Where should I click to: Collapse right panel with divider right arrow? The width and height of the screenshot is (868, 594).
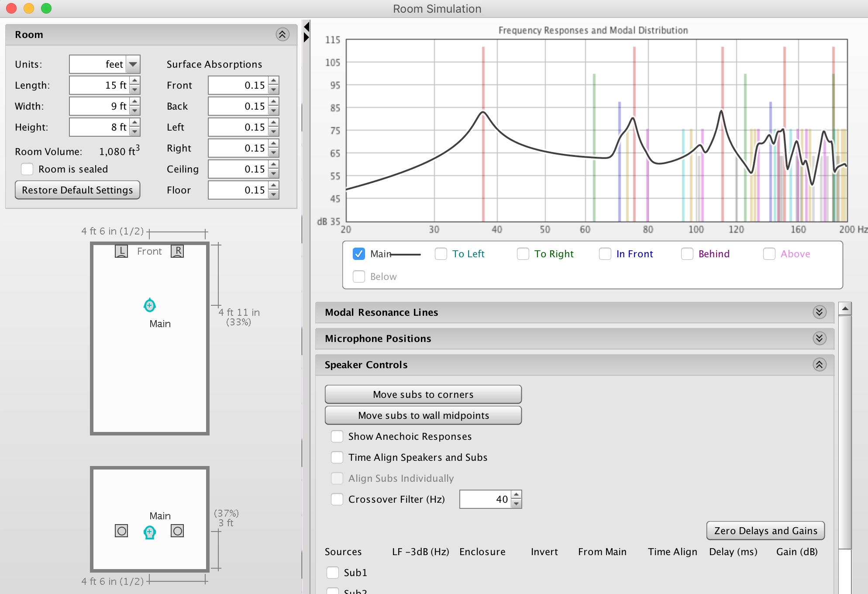pyautogui.click(x=307, y=38)
